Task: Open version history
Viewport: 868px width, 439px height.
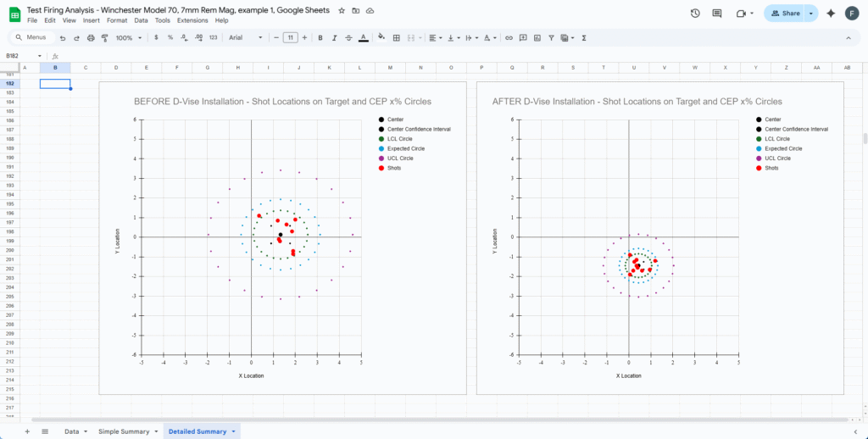Action: pyautogui.click(x=695, y=14)
